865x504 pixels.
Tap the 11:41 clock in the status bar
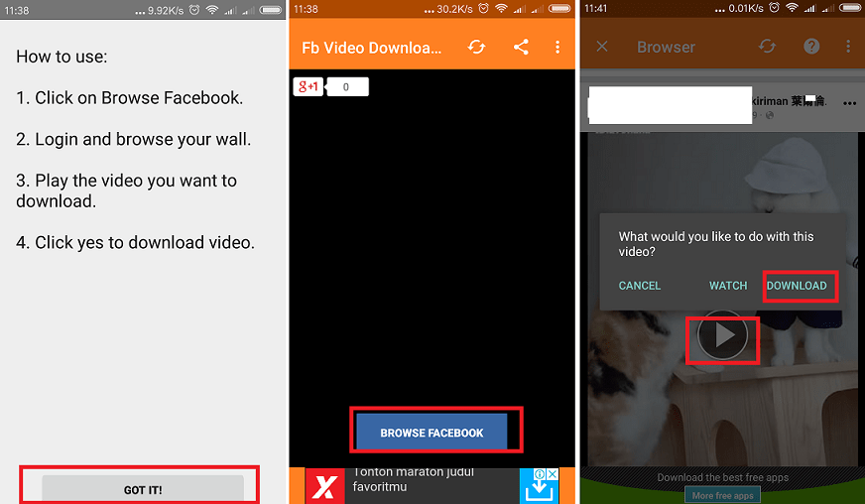(596, 8)
